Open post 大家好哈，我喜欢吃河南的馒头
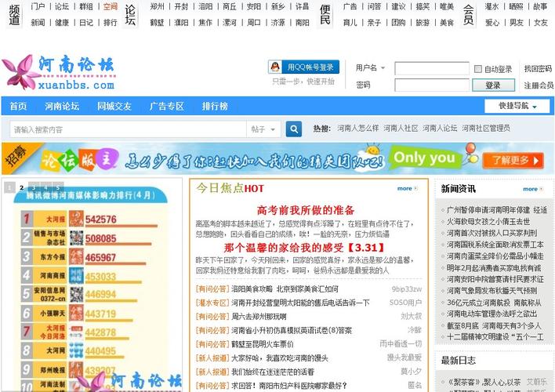 (280, 358)
